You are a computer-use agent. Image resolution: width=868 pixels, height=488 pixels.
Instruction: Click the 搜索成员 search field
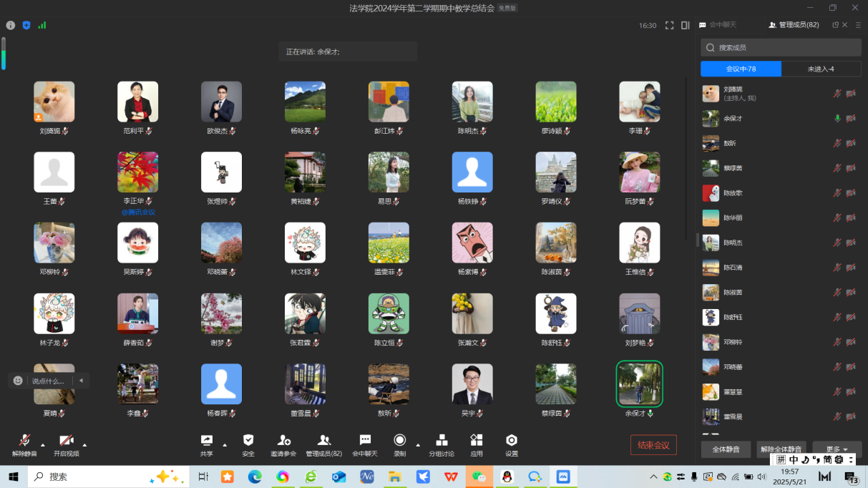click(x=781, y=48)
